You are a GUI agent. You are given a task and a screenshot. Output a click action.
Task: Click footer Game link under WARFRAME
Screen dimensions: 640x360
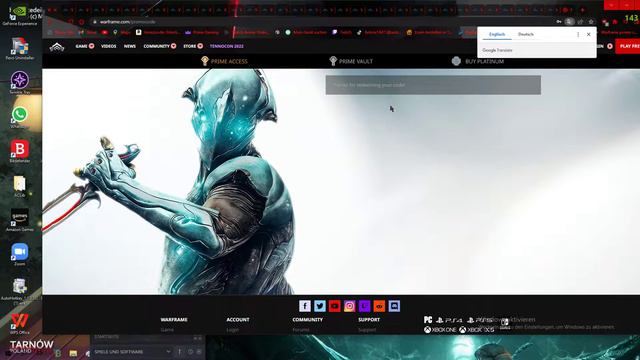167,330
